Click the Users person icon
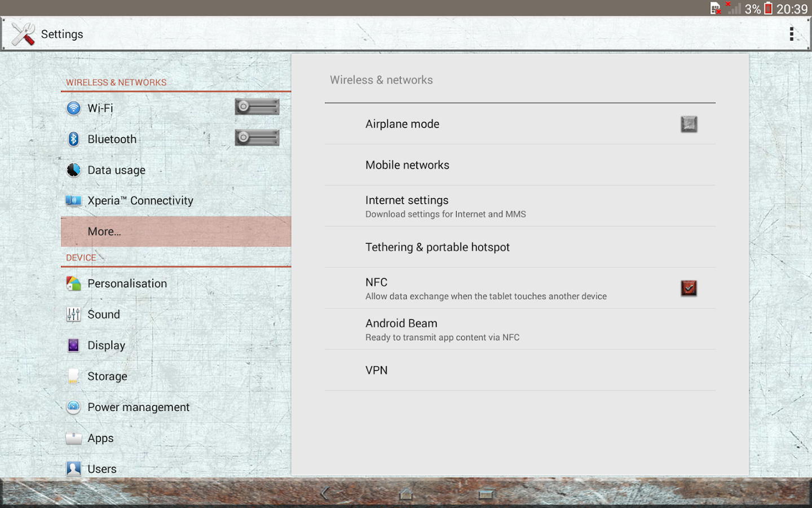The image size is (812, 508). (73, 468)
